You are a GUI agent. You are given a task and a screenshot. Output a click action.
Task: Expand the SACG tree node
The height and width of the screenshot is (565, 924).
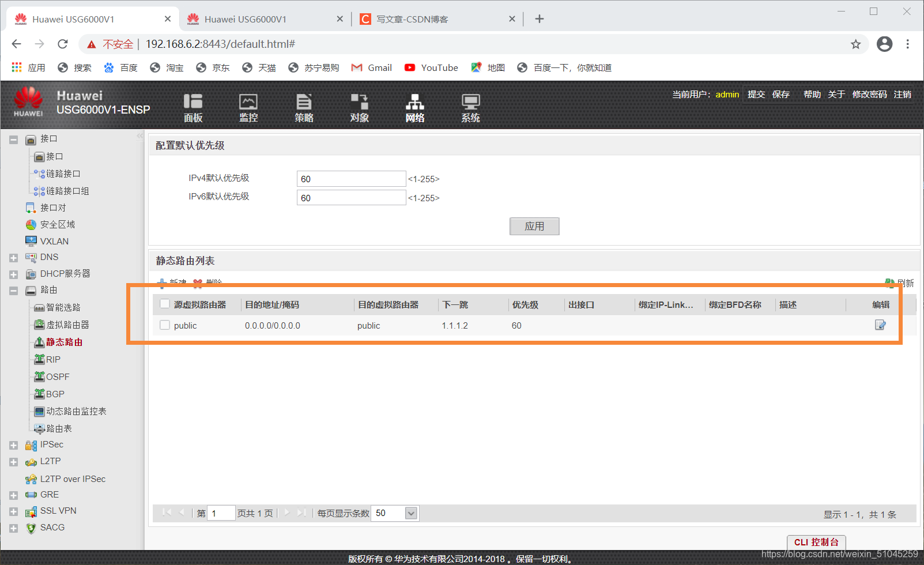[13, 528]
